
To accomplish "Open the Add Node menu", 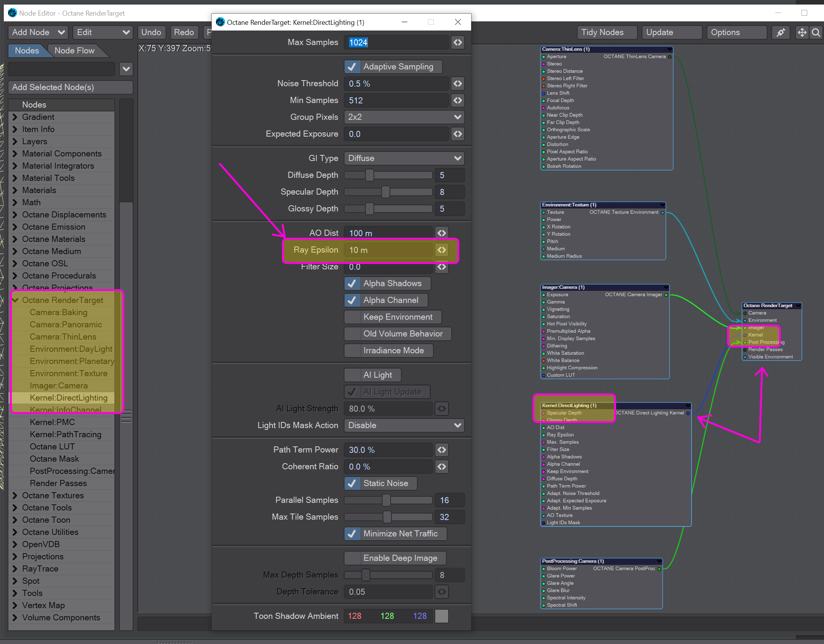I will pyautogui.click(x=38, y=32).
